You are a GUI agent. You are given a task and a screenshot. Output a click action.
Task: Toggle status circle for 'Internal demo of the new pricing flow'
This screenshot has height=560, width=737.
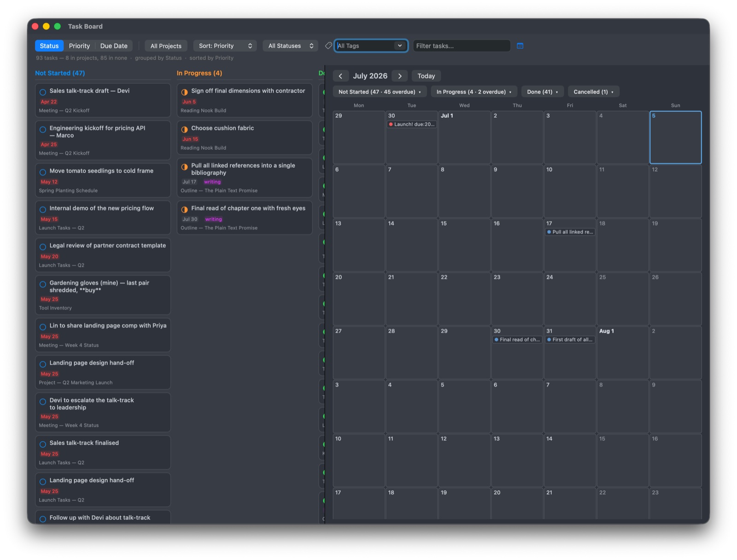(43, 209)
